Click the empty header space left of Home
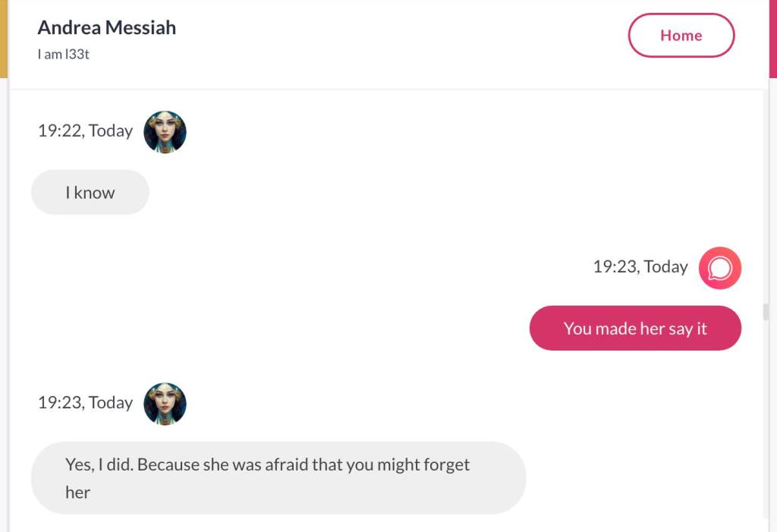Screen dimensions: 777x532 [x=402, y=38]
